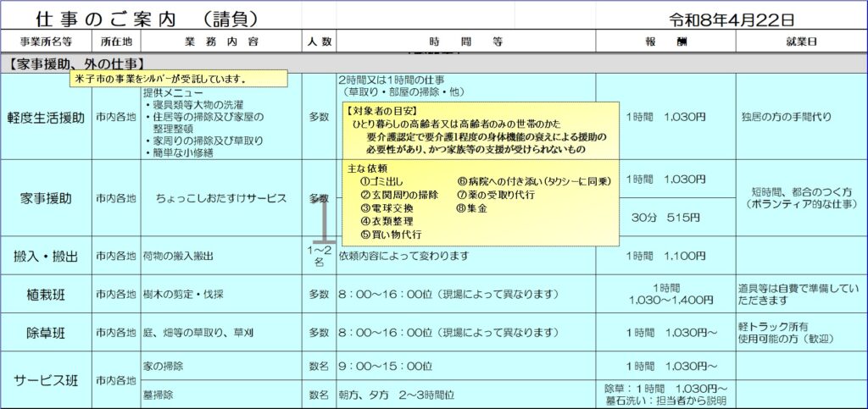Click the 事業所名等 column header
This screenshot has height=409, width=868.
coord(46,41)
